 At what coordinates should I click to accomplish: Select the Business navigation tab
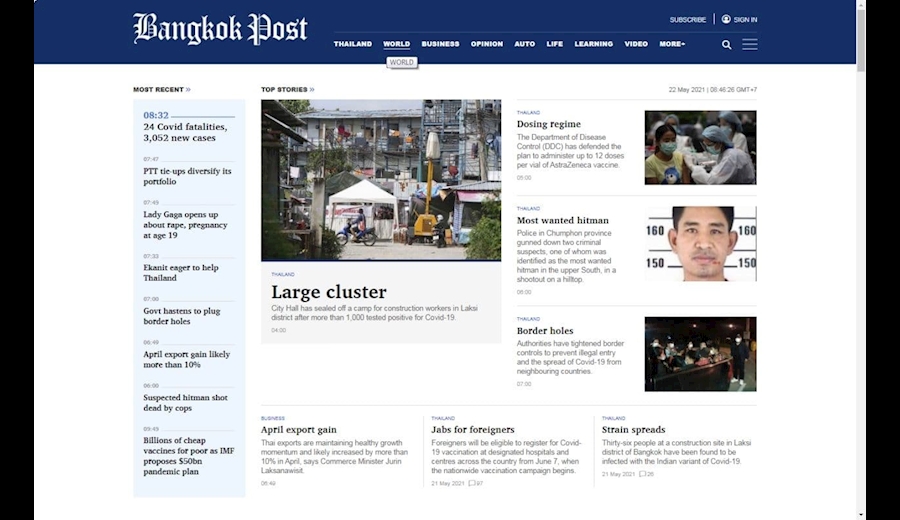(440, 44)
